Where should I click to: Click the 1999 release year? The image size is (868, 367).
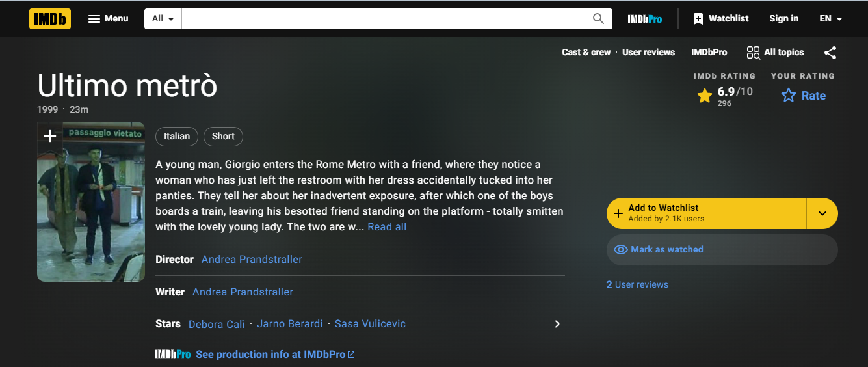[47, 109]
